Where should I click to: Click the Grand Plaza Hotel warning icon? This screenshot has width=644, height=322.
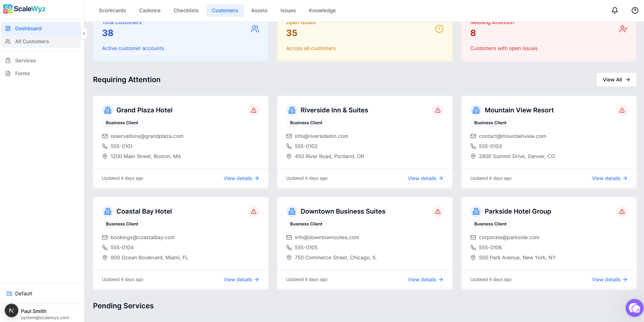coord(254,110)
